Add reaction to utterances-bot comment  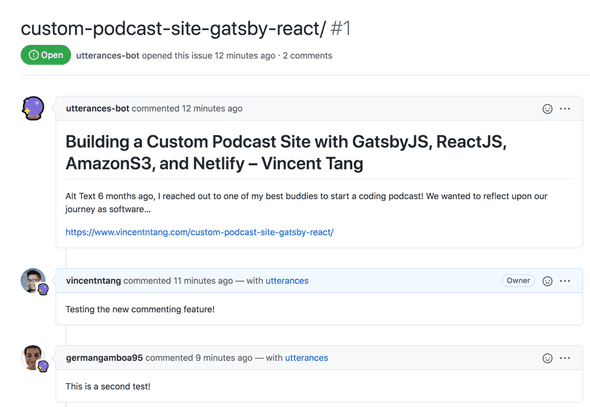[547, 109]
